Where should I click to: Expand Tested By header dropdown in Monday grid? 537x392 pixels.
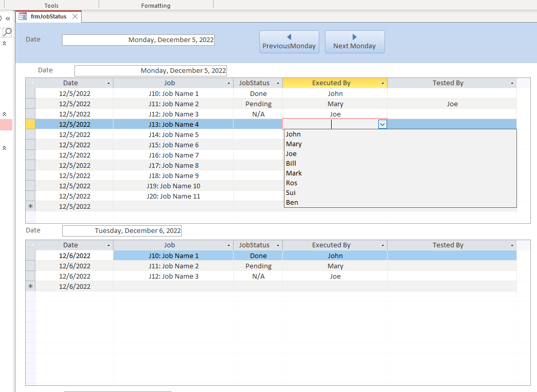click(512, 83)
